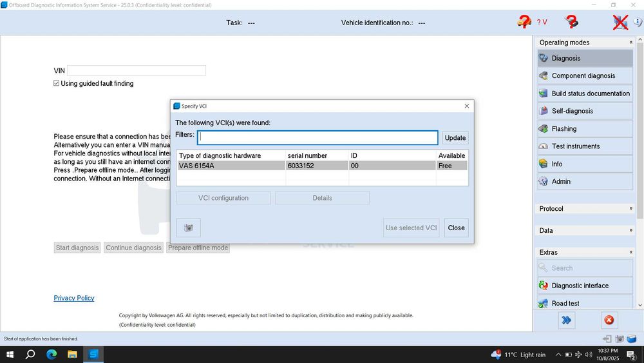This screenshot has height=363, width=644.
Task: Show hidden system tray icons
Action: (558, 355)
